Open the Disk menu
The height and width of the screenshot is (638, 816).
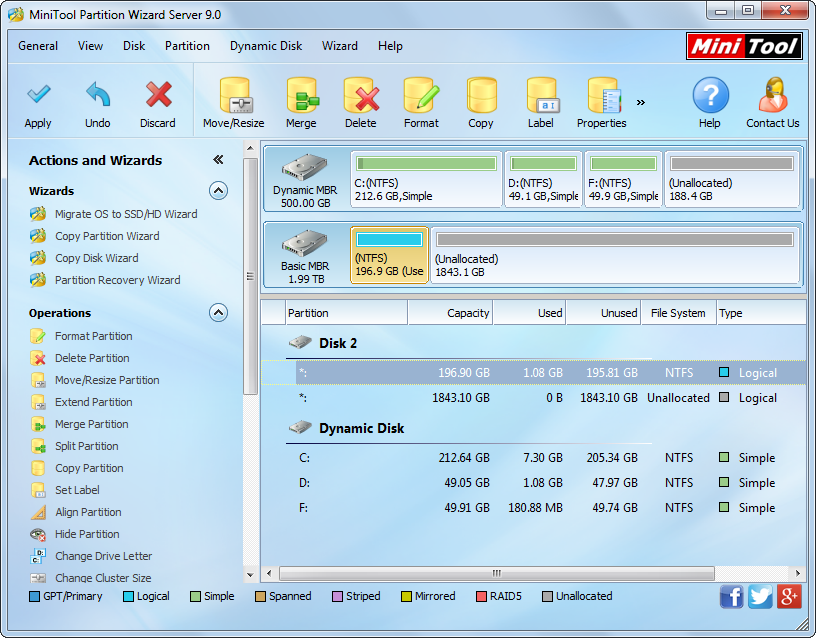tap(134, 46)
